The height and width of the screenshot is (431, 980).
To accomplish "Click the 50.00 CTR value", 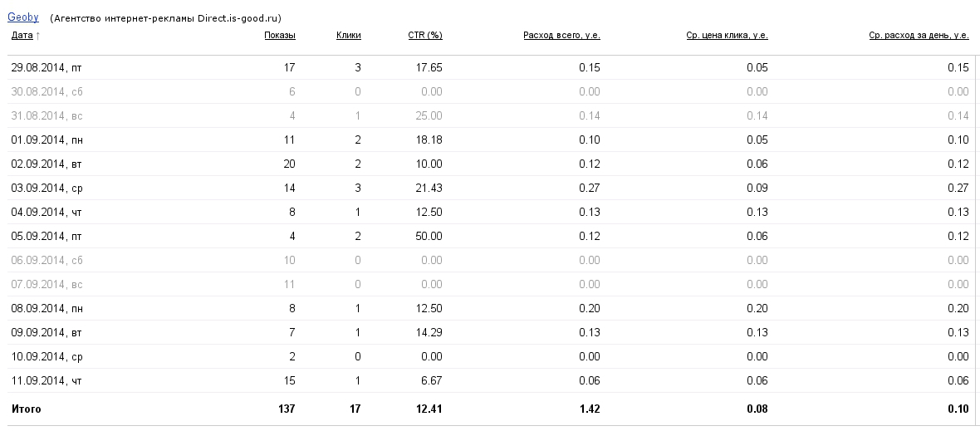I will 429,236.
